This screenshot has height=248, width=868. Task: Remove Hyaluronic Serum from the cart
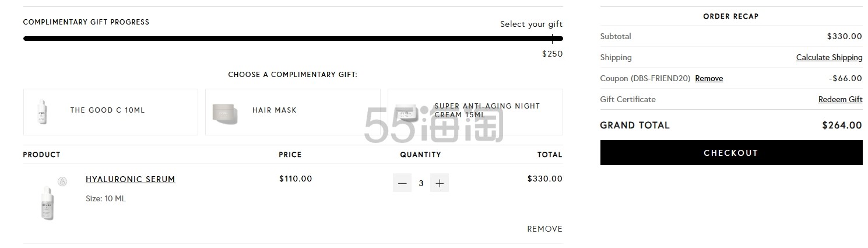tap(544, 229)
